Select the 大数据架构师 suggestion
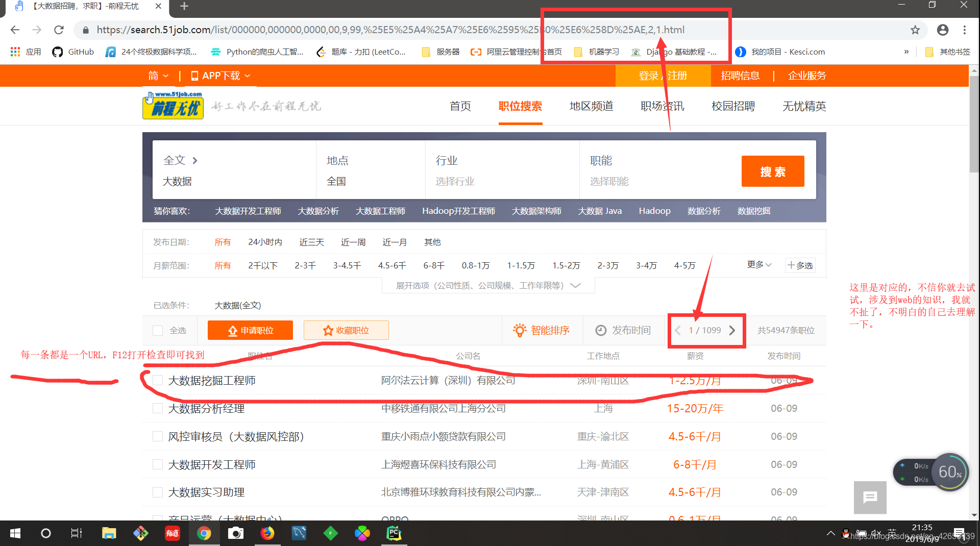 click(536, 211)
